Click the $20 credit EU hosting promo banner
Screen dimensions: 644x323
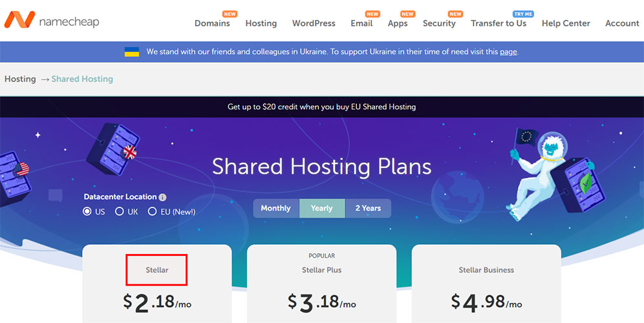322,107
